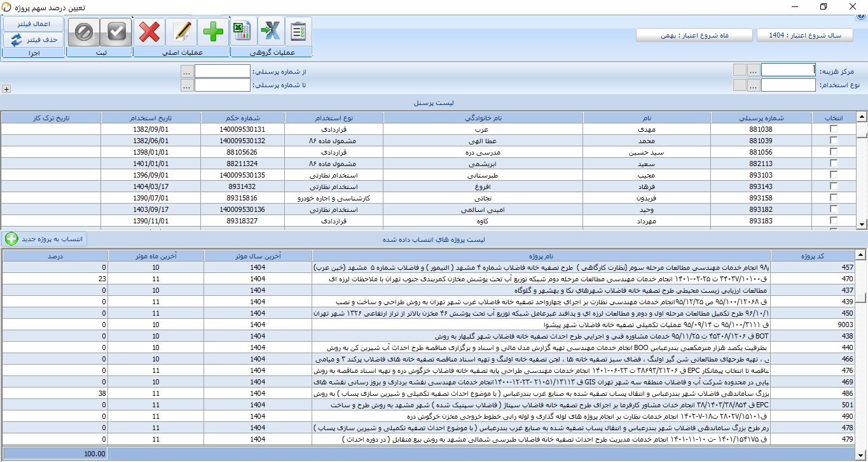This screenshot has width=868, height=462.
Task: Sort by نوع استخدام column header
Action: [x=334, y=118]
